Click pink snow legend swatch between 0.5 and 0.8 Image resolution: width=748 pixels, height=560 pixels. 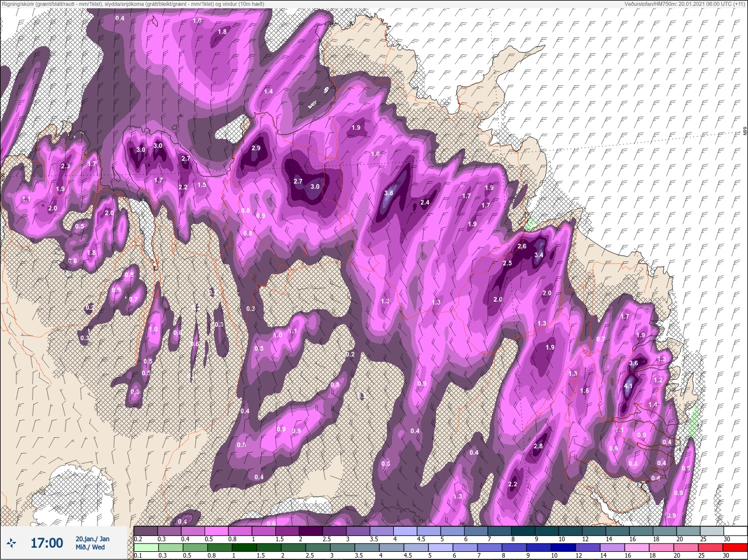217,531
